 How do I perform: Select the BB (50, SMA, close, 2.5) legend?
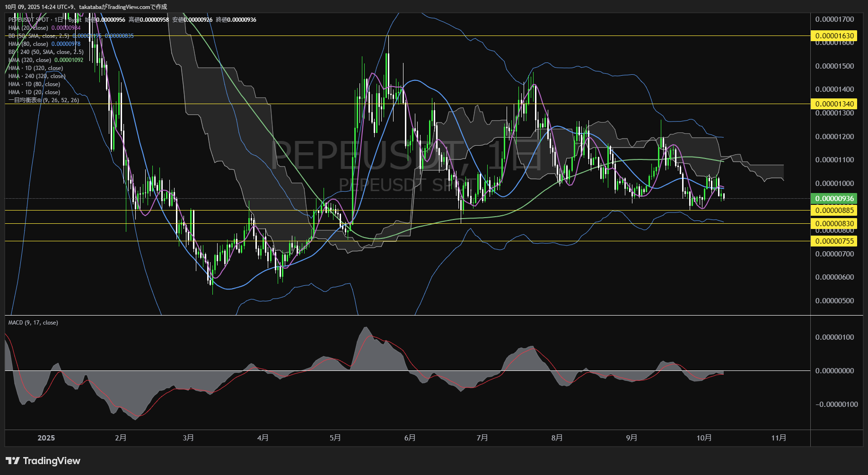39,36
